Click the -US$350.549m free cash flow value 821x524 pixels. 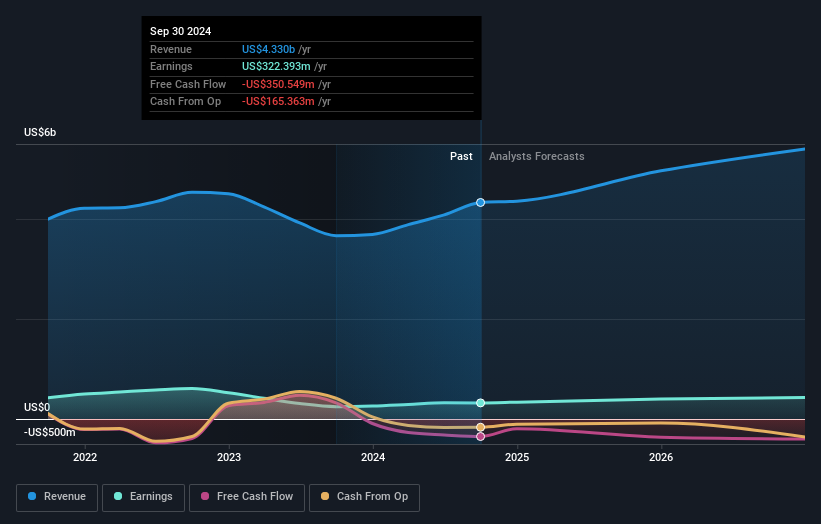point(278,84)
